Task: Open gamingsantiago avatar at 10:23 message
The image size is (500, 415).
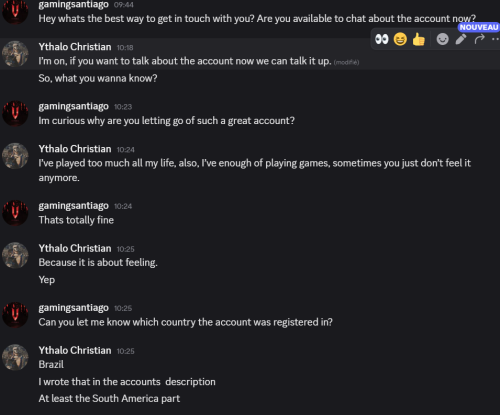Action: [x=15, y=114]
